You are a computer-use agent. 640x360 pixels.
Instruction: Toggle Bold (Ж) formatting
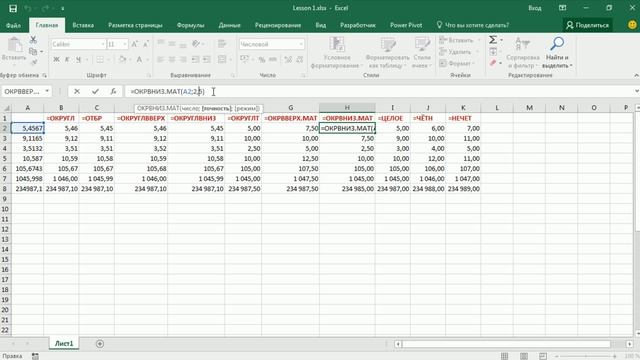56,60
